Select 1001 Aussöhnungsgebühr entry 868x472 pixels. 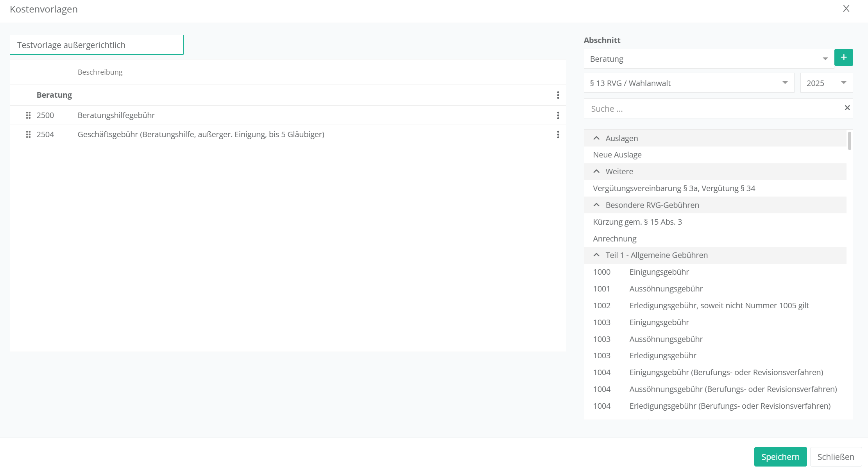666,289
